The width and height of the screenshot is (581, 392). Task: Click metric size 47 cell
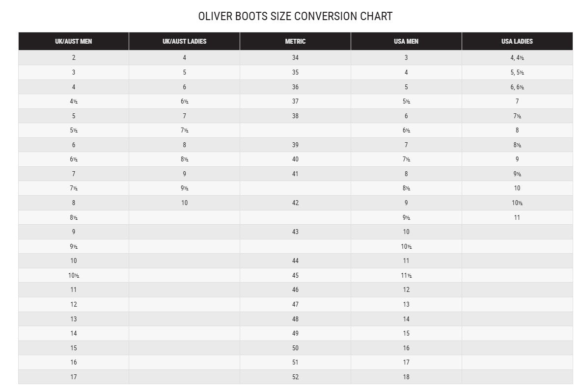[x=295, y=304]
